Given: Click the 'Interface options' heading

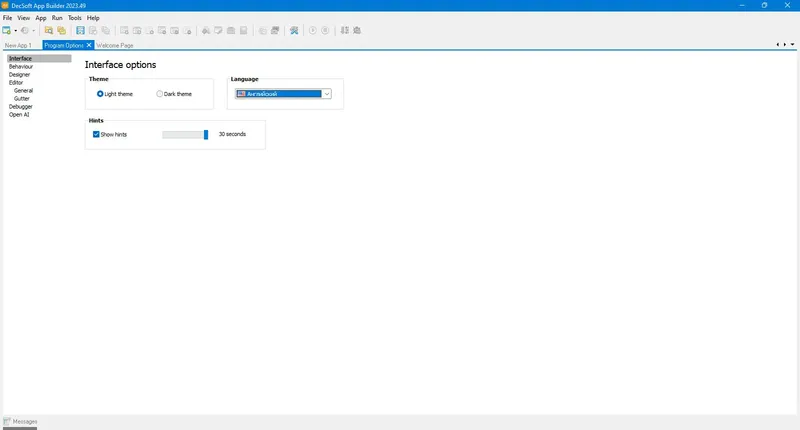Looking at the screenshot, I should coord(120,65).
